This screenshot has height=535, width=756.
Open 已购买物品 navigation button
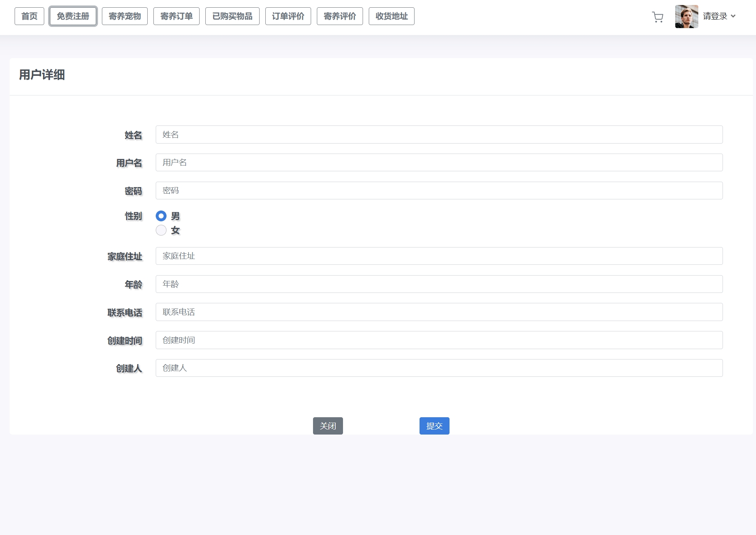pyautogui.click(x=232, y=16)
